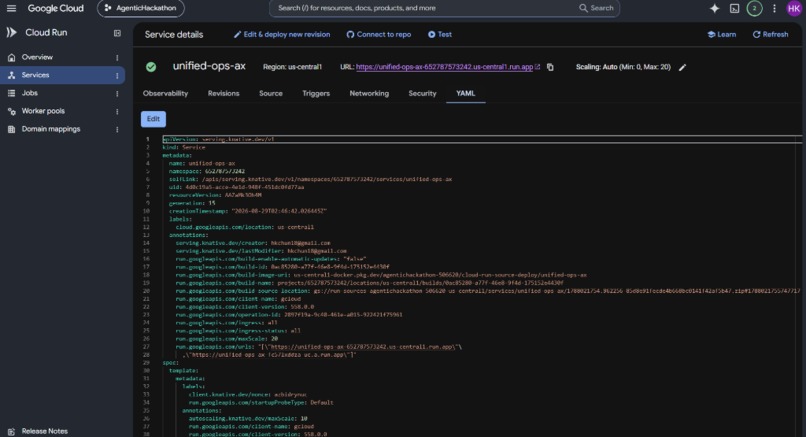Open Gemini AI assistant sparkle icon
Viewport: 806px width, 437px height.
tap(715, 8)
